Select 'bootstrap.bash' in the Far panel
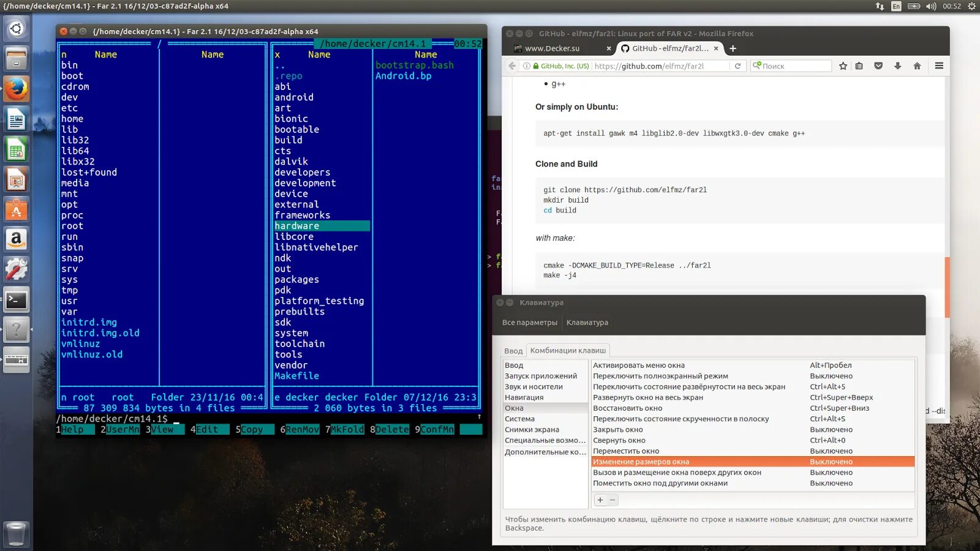980x551 pixels. pos(415,65)
